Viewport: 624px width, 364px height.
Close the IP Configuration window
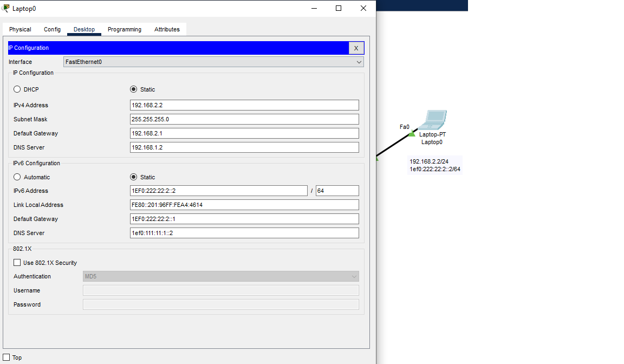point(356,48)
